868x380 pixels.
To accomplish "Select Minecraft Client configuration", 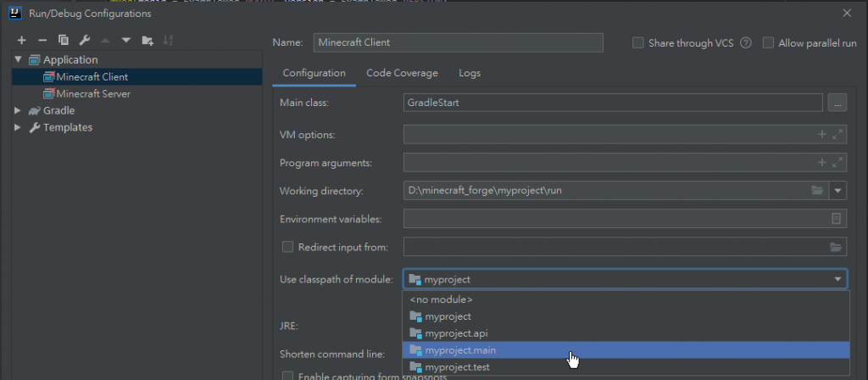I will coord(136,77).
